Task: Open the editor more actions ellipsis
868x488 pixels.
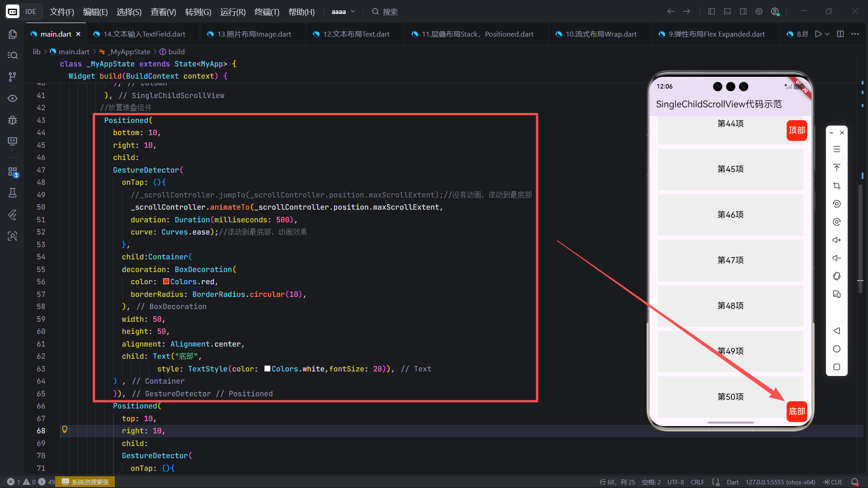Action: click(x=855, y=34)
